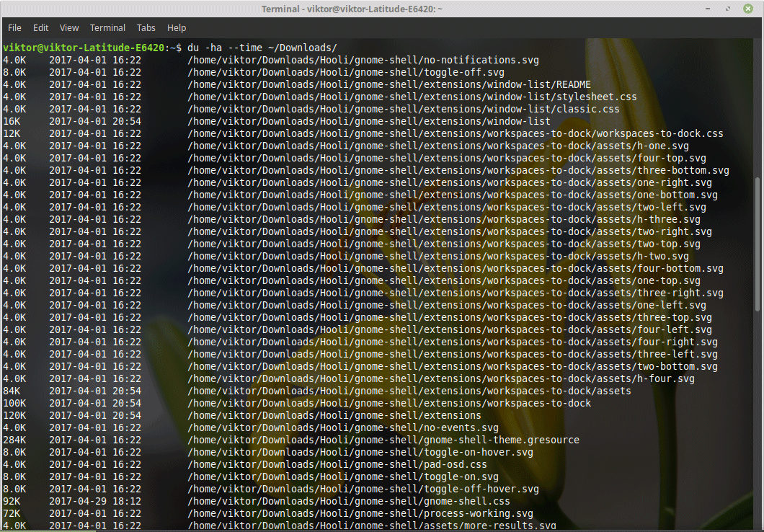Click the one-right.svg path line
This screenshot has height=532, width=764.
pos(450,182)
